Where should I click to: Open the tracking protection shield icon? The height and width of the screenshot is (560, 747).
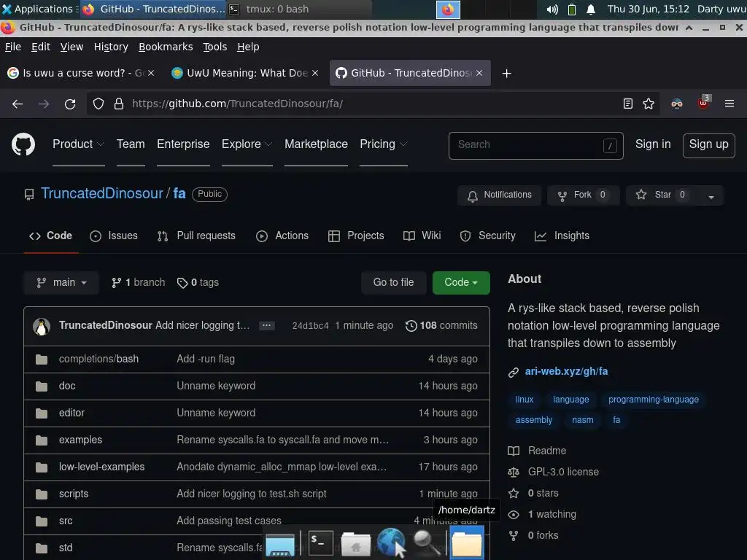[98, 104]
